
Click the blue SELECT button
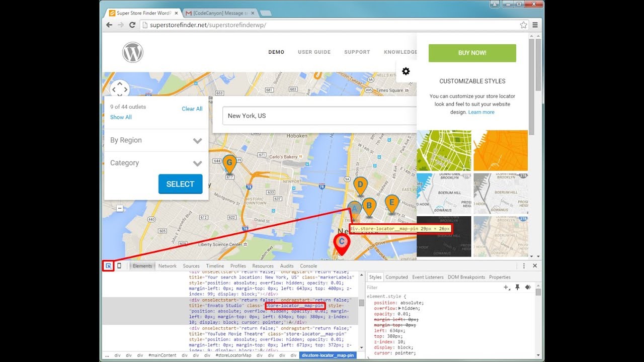click(x=180, y=184)
